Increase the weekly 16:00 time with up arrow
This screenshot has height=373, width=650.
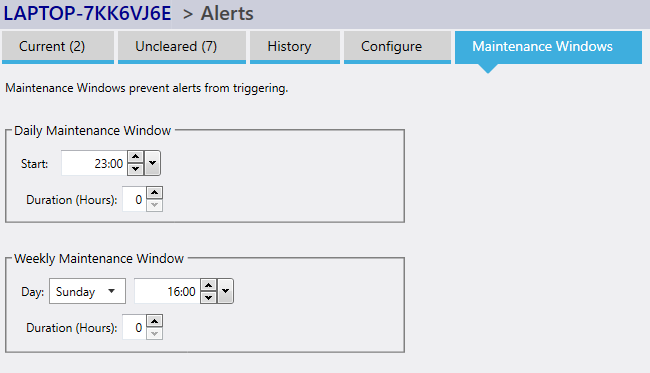point(209,285)
